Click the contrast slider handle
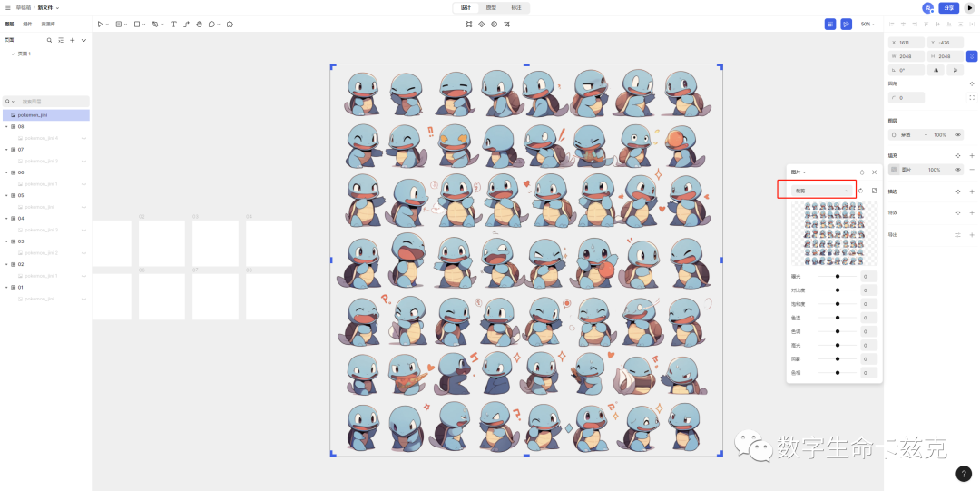This screenshot has height=491, width=980. pyautogui.click(x=838, y=290)
